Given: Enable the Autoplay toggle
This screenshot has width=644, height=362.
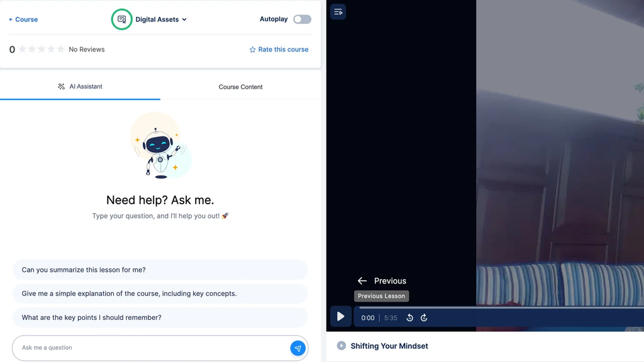Looking at the screenshot, I should pyautogui.click(x=302, y=19).
